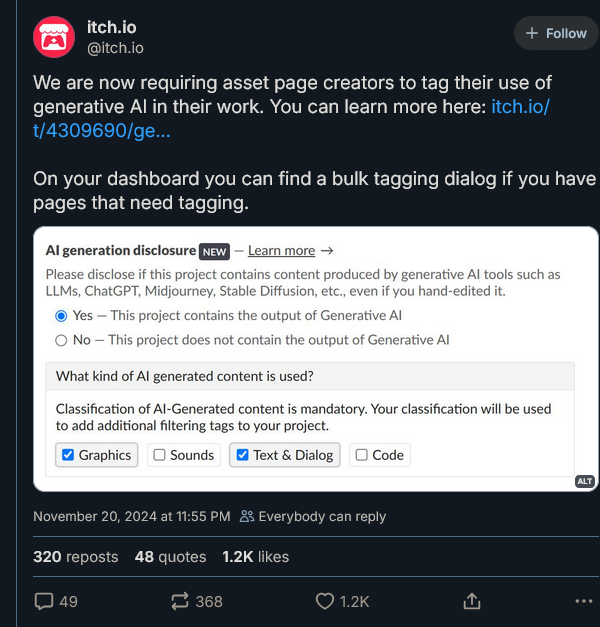The image size is (600, 627).
Task: Click the ALT badge on image
Action: point(585,481)
